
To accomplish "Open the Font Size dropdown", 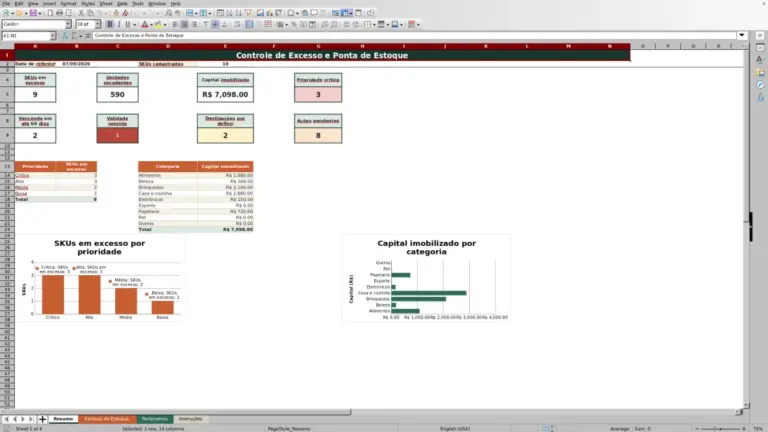I will [97, 24].
